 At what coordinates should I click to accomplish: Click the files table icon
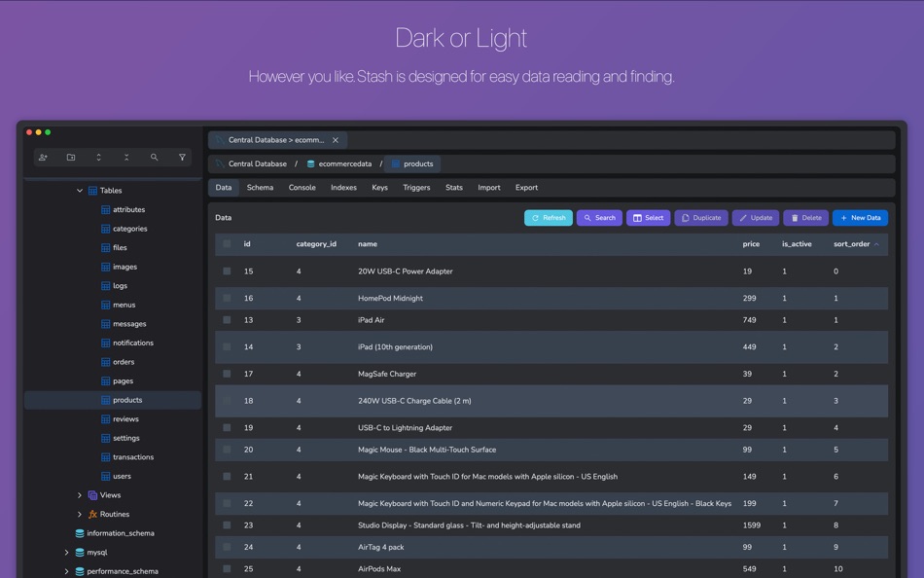[x=105, y=248]
